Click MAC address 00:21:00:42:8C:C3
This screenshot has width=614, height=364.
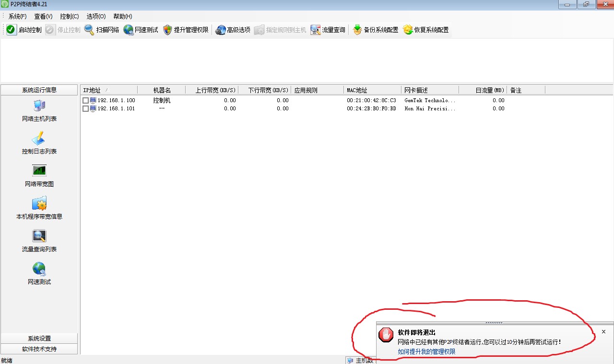[x=372, y=101]
